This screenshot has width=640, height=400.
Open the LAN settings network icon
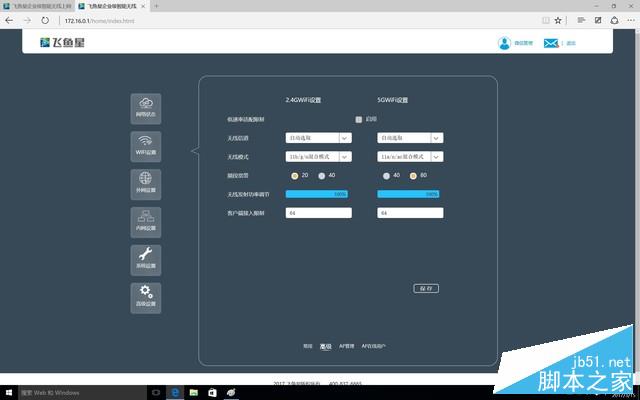pos(146,222)
